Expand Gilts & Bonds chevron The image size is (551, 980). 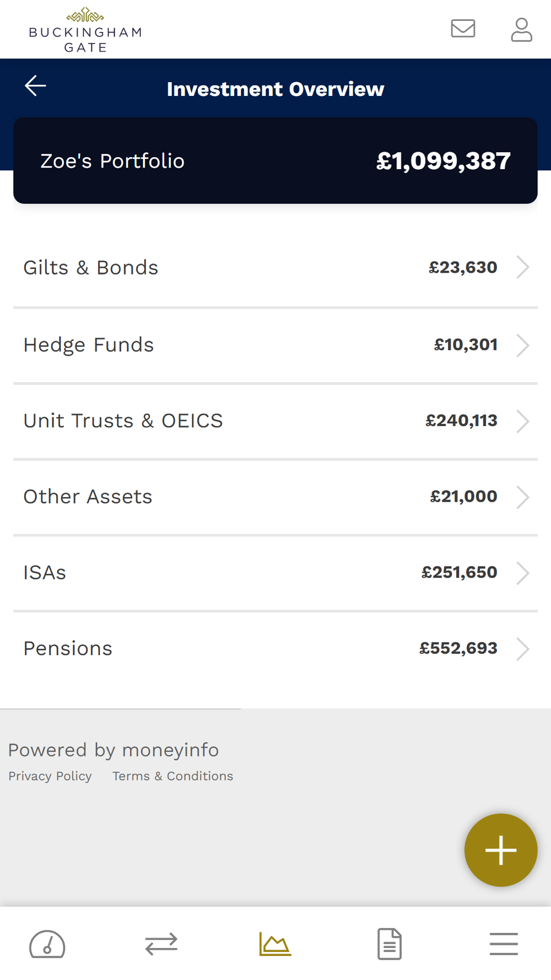(523, 267)
